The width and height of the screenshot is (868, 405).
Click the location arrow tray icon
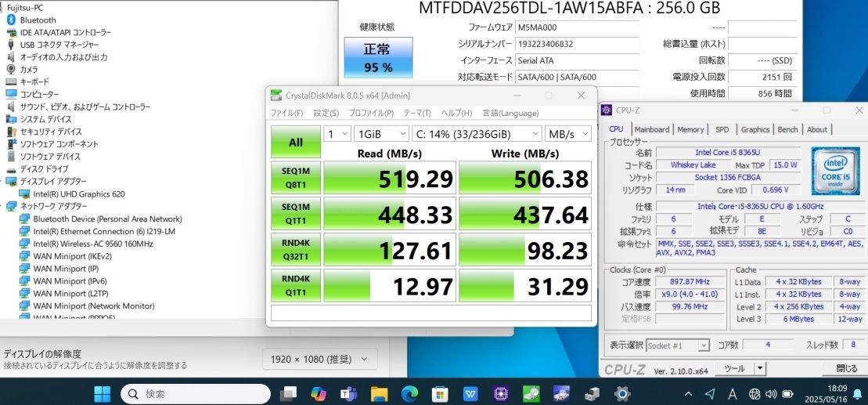coord(710,394)
